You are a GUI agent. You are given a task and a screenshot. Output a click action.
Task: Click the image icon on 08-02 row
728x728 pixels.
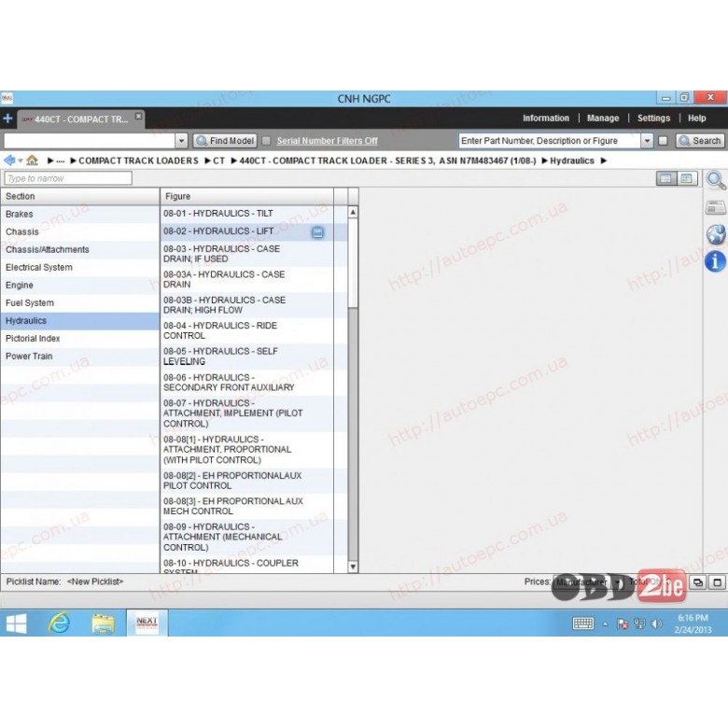click(317, 232)
